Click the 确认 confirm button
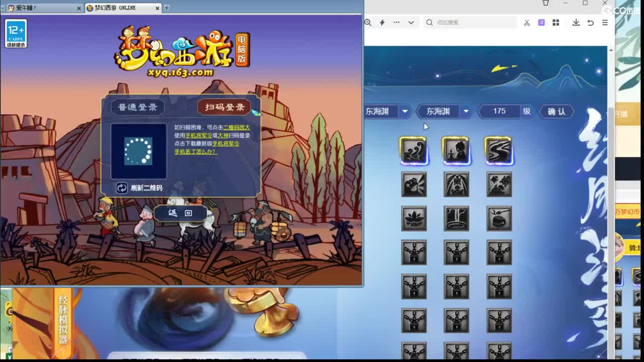The image size is (644, 362). point(556,112)
